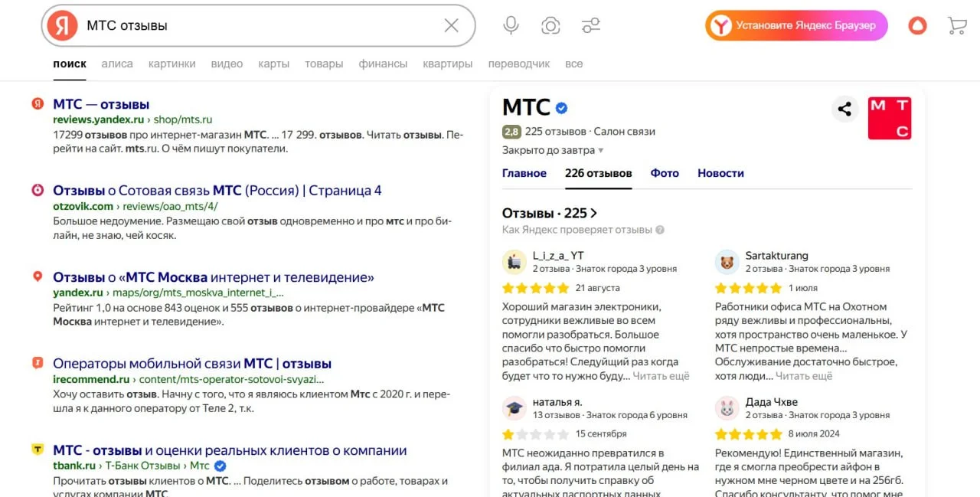The width and height of the screenshot is (980, 497).
Task: Click info icon beside 'Как Яндекс проверяет отзывы'
Action: (660, 230)
